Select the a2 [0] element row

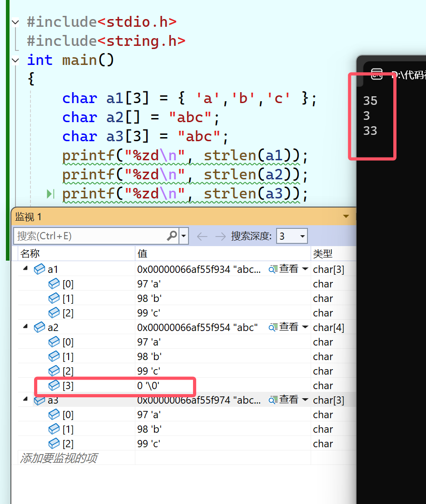coord(187,342)
